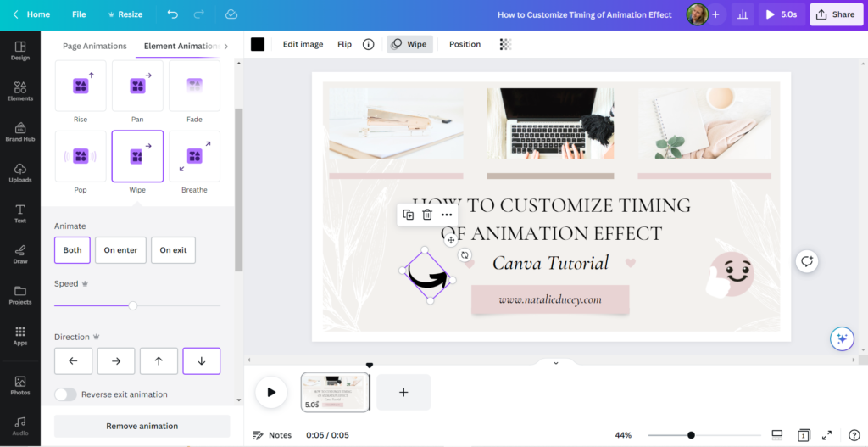Choose the Pop animation
This screenshot has height=447, width=868.
pyautogui.click(x=81, y=157)
